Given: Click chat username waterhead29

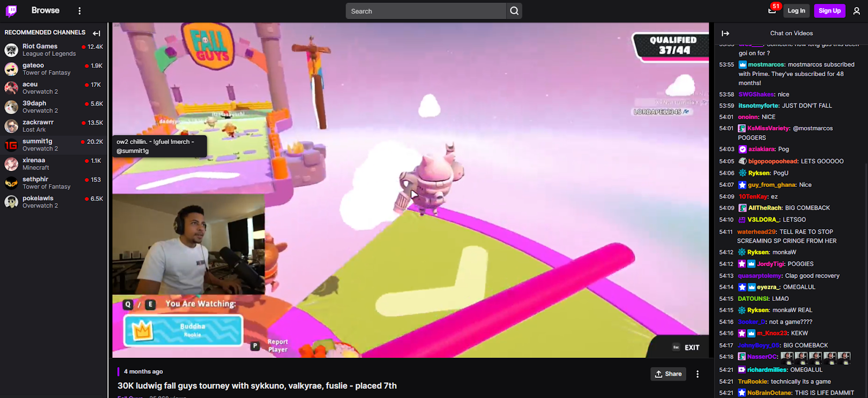Looking at the screenshot, I should pyautogui.click(x=757, y=232).
